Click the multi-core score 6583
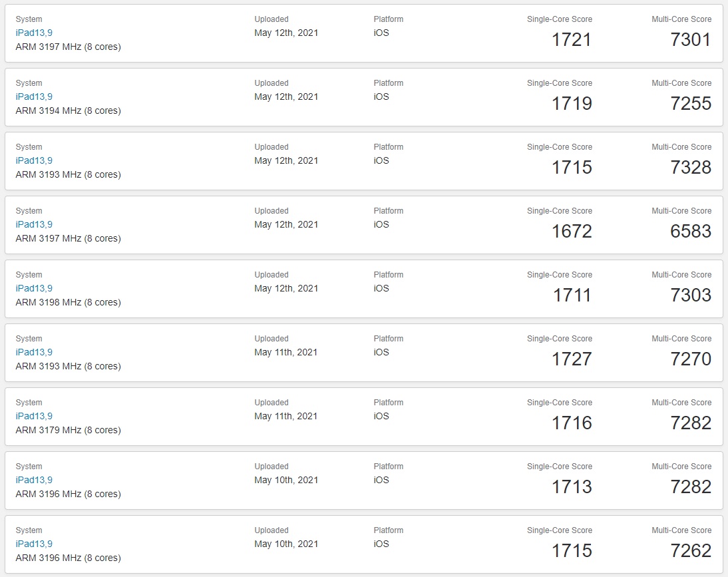 click(690, 231)
